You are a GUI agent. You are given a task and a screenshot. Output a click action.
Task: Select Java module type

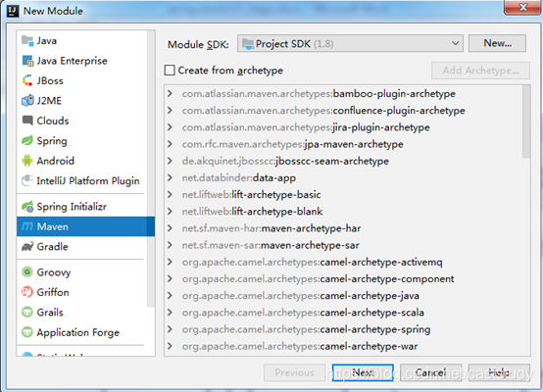click(x=81, y=41)
